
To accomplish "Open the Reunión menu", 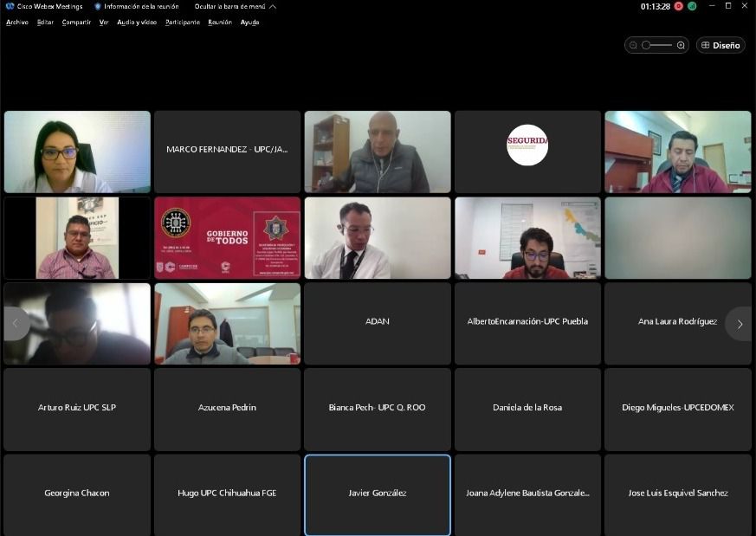I will pos(220,23).
